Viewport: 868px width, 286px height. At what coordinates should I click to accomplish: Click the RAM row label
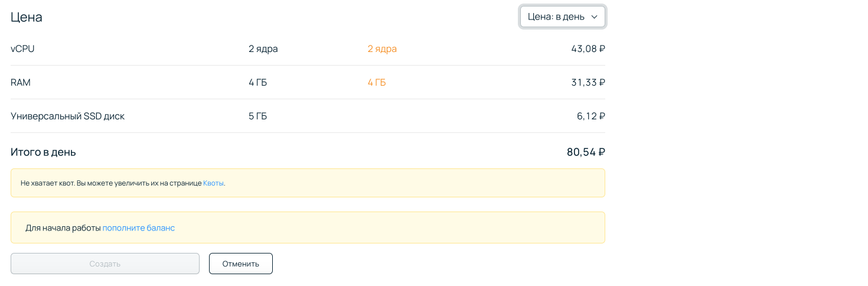tap(21, 83)
